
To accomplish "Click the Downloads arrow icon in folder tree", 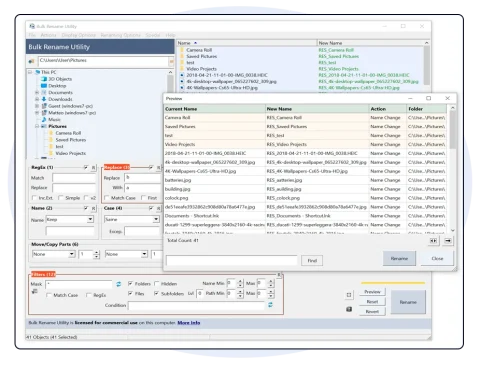I will pos(44,99).
